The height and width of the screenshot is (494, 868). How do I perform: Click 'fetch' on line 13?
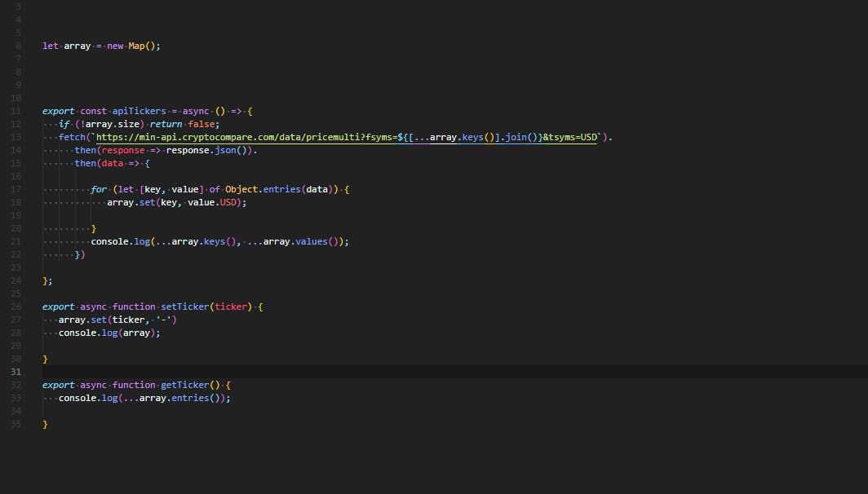point(72,137)
